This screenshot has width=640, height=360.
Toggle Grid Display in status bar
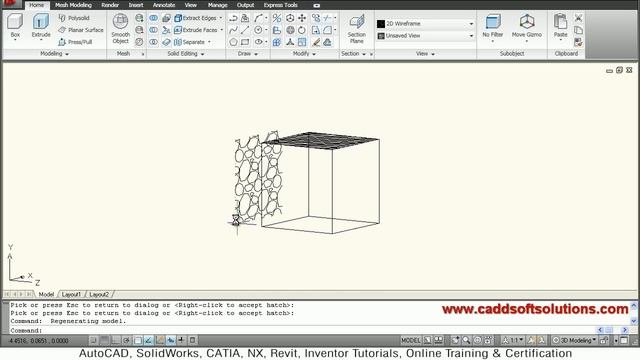tap(104, 340)
